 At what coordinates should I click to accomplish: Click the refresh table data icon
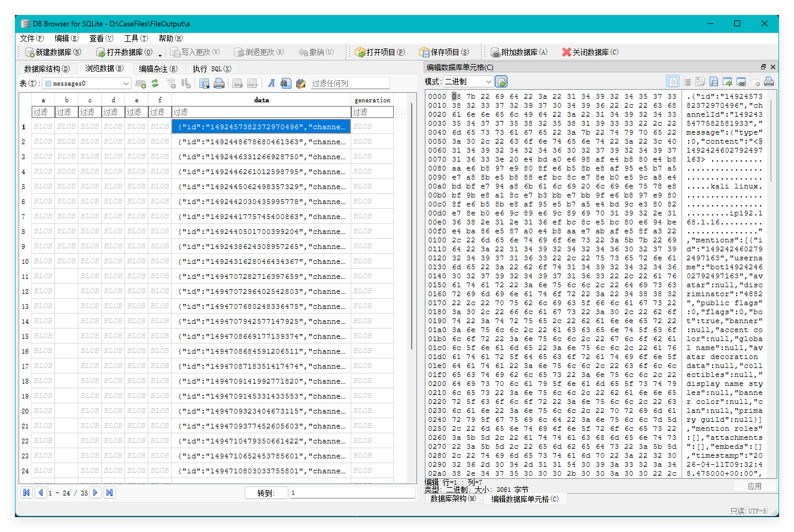point(155,83)
